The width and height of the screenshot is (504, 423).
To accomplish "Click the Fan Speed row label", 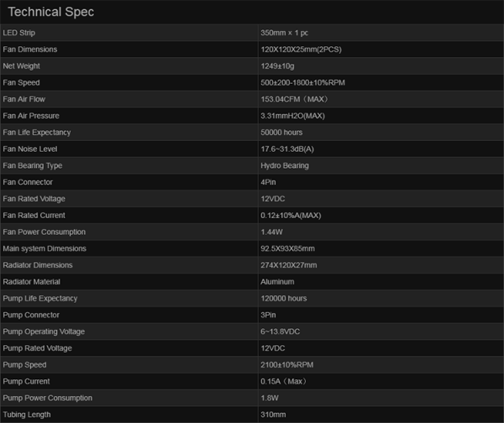I will 22,82.
